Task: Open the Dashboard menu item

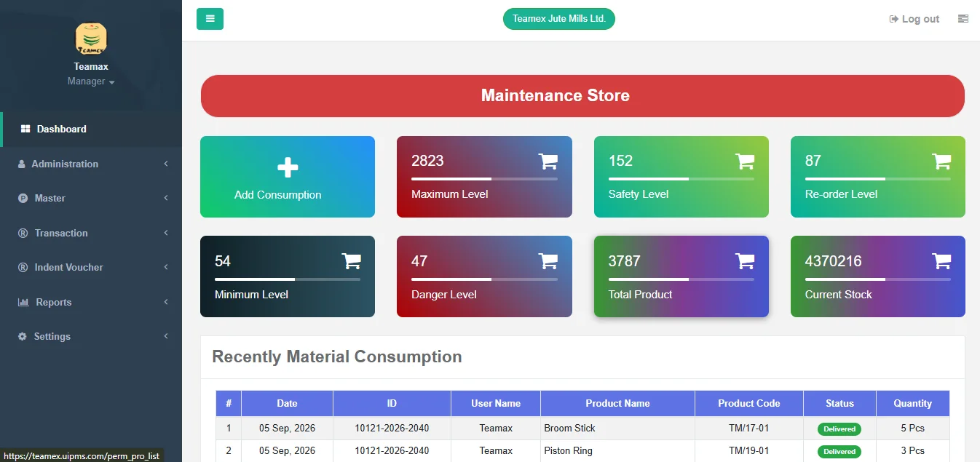Action: pos(91,129)
